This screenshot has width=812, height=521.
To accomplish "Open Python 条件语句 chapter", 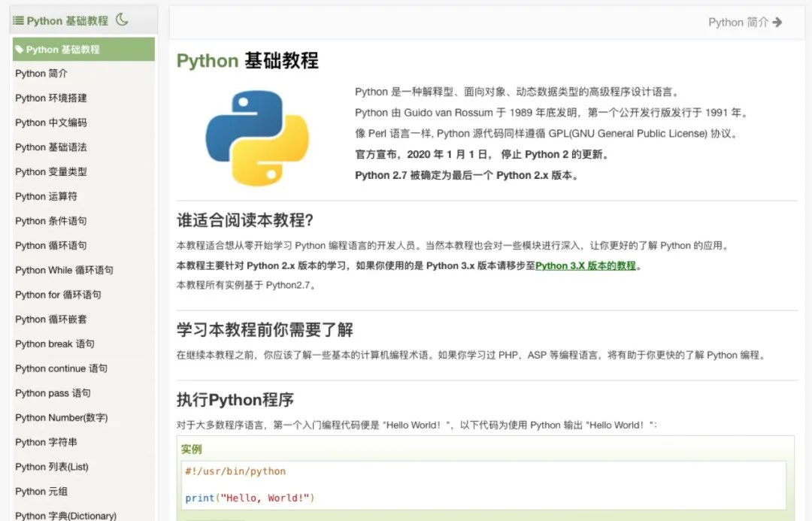I will click(x=51, y=221).
